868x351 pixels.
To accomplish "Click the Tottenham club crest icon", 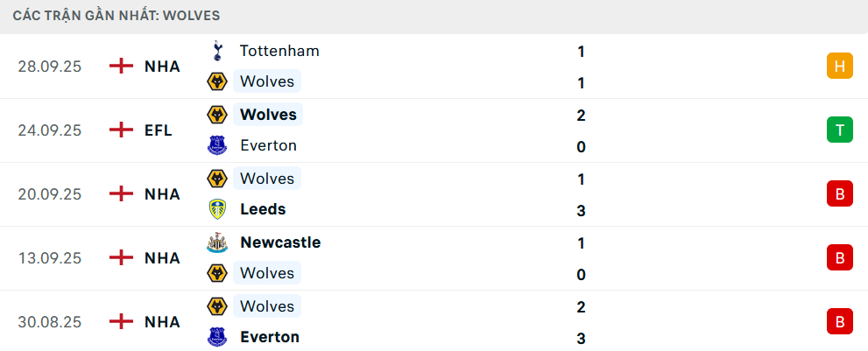I will [x=215, y=51].
